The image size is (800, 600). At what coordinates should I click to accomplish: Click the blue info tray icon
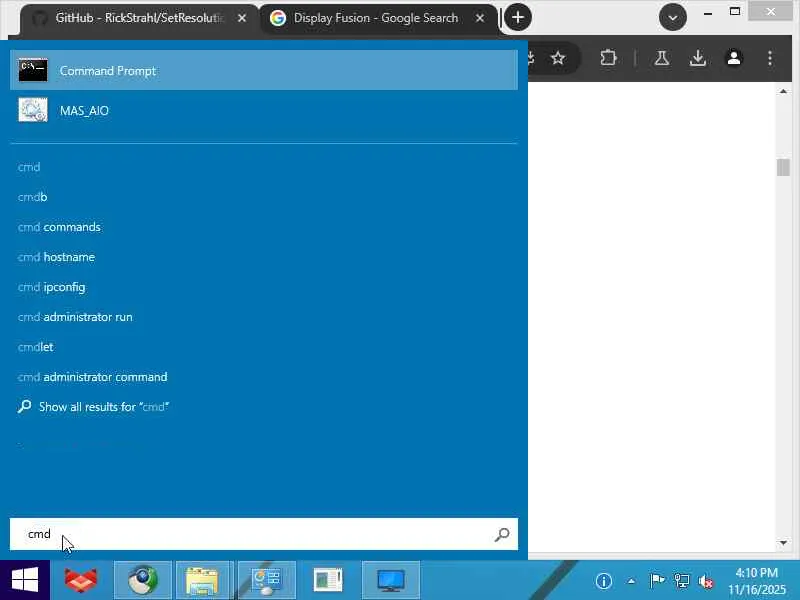pos(604,581)
